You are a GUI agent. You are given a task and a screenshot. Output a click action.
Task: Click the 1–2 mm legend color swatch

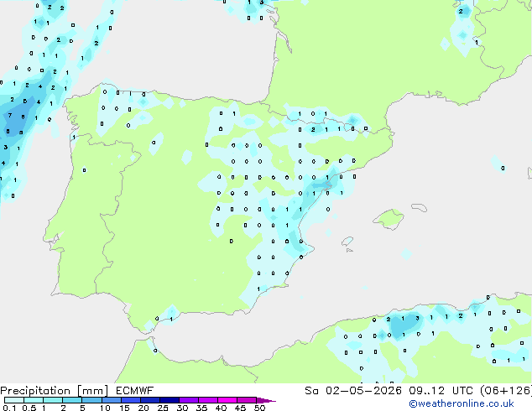[x=53, y=400]
